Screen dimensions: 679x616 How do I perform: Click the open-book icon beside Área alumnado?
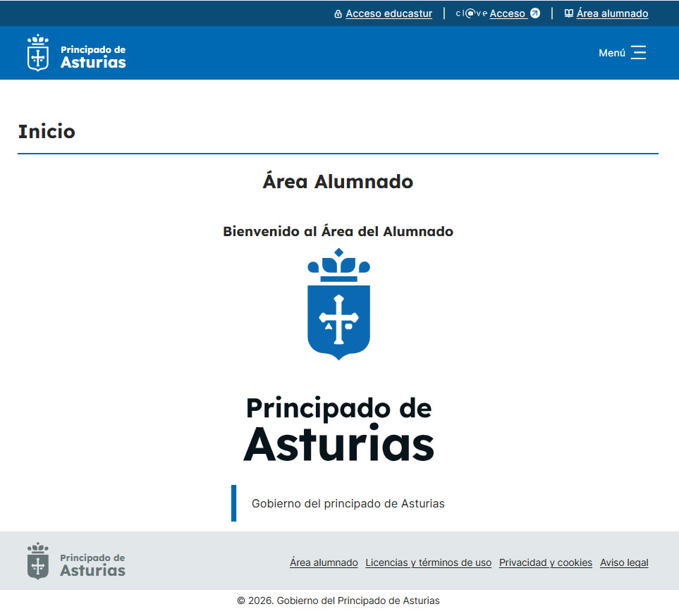(568, 13)
